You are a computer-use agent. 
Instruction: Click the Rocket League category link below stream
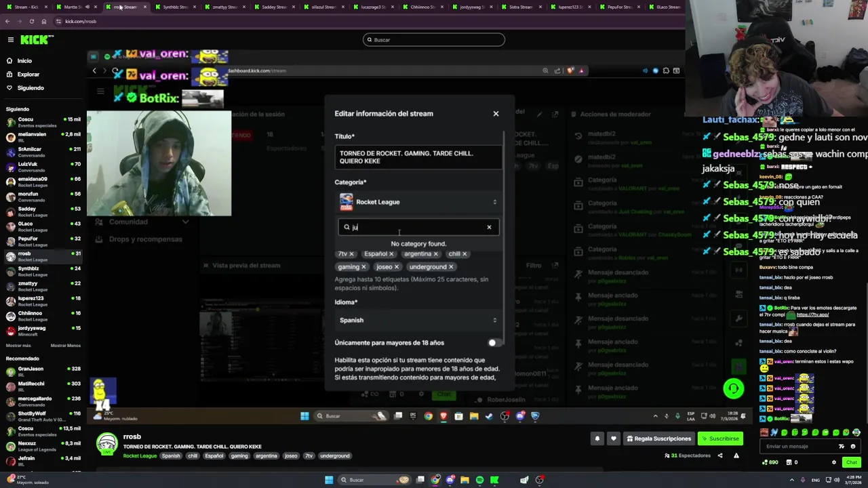click(140, 456)
